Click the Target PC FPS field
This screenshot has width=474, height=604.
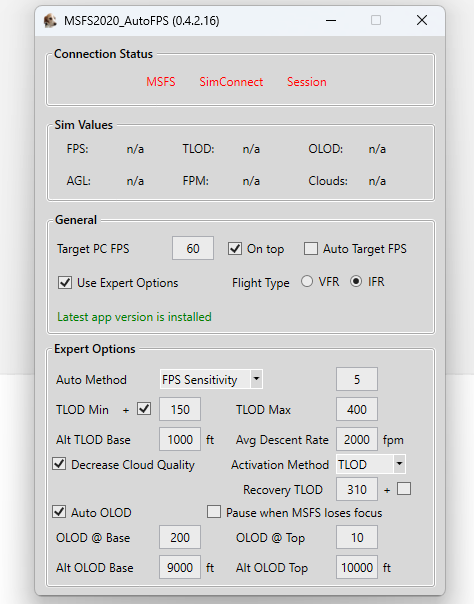tap(193, 248)
